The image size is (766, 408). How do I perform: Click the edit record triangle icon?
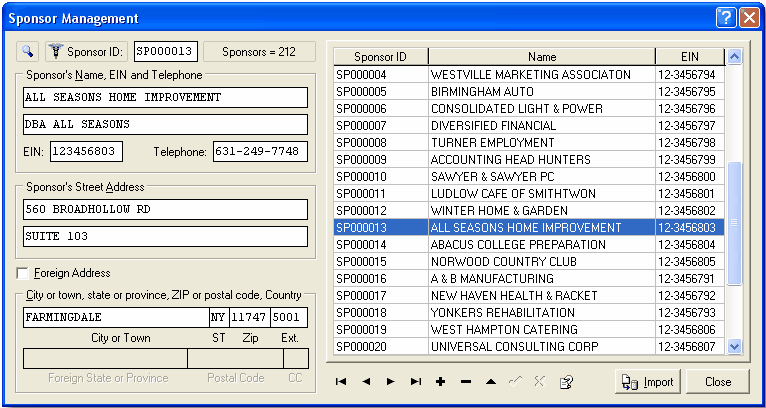pos(491,382)
